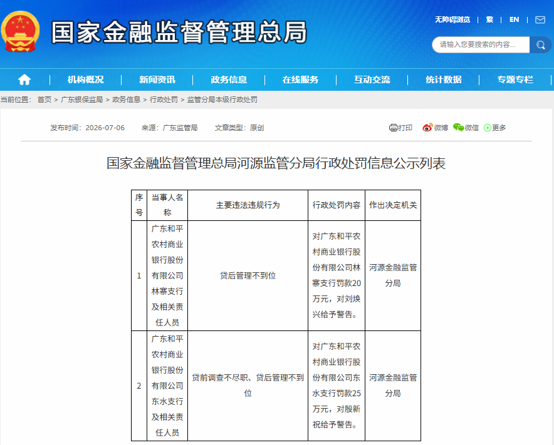Screen dimensions: 554x445
Task: Open the mail envelope icon in header
Action: [x=540, y=20]
